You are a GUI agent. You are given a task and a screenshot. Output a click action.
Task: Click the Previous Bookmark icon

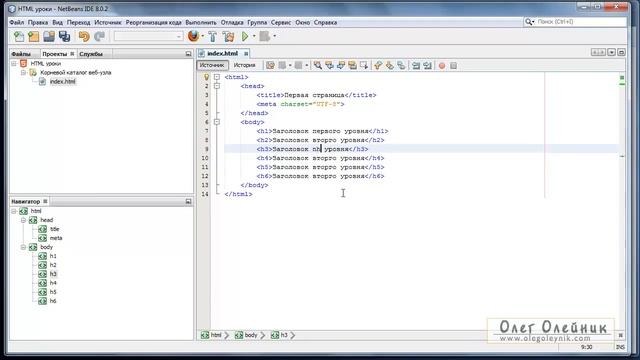[x=378, y=65]
